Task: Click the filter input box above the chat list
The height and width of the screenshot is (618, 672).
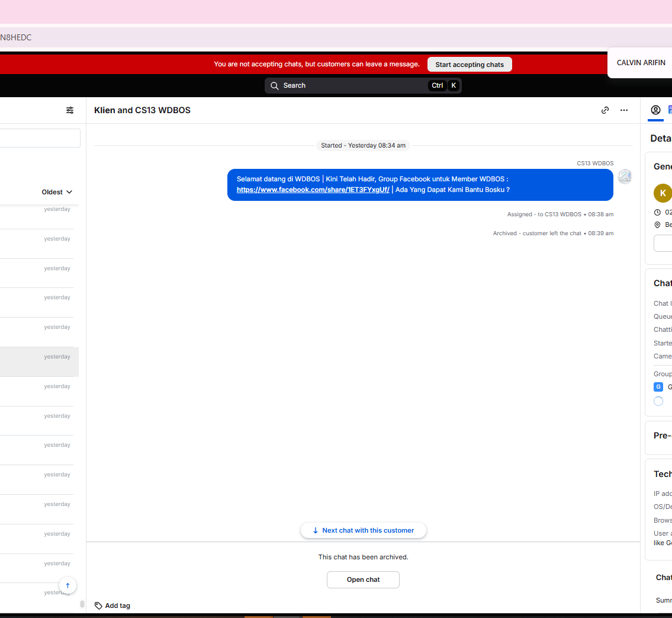Action: [40, 138]
